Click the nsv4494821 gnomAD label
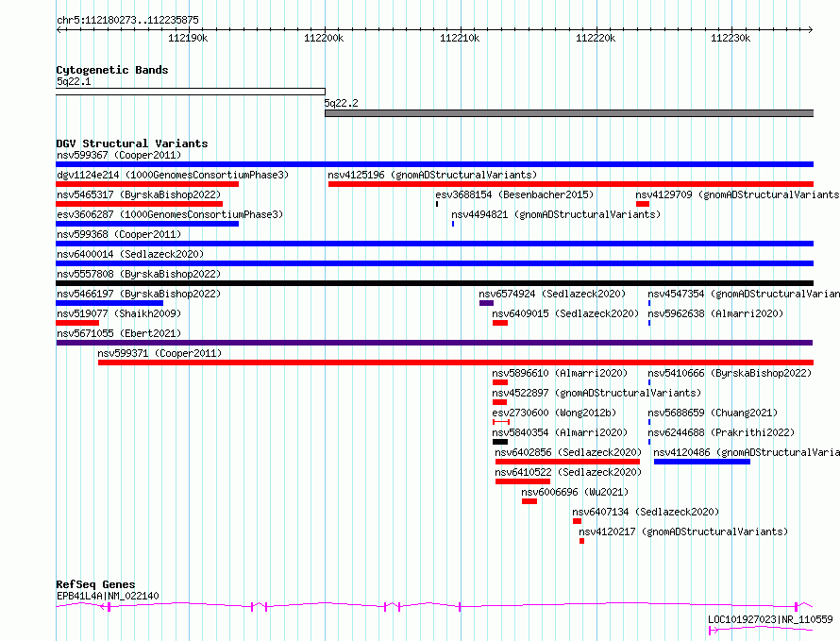Screen dimensions: 840x641 (x=556, y=214)
